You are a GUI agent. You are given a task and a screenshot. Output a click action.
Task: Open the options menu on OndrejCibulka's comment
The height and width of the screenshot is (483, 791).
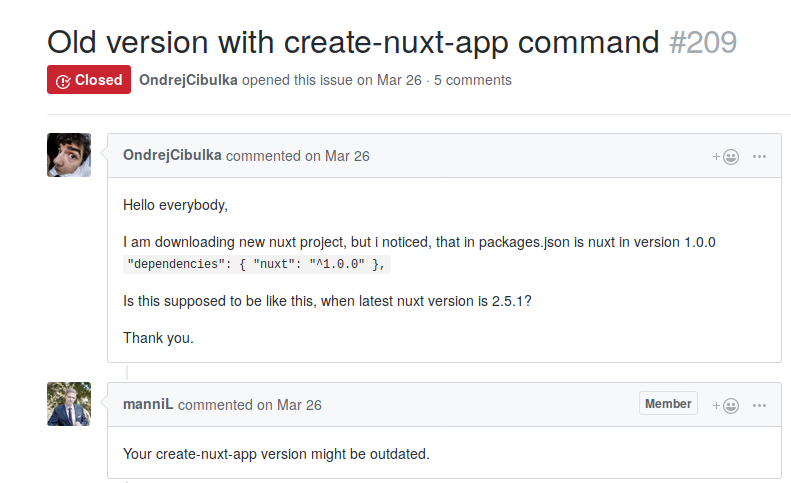[760, 157]
